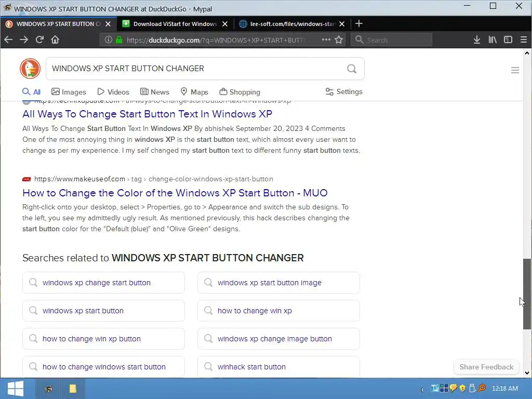Select the All results tab

32,92
